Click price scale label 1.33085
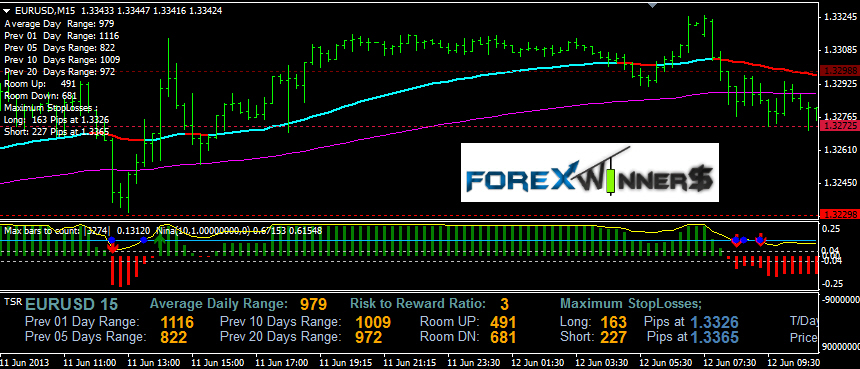The image size is (860, 369). (840, 50)
